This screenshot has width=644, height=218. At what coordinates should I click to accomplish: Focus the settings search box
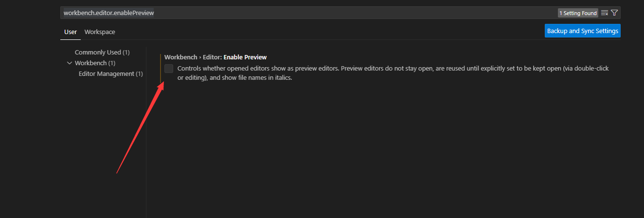309,13
